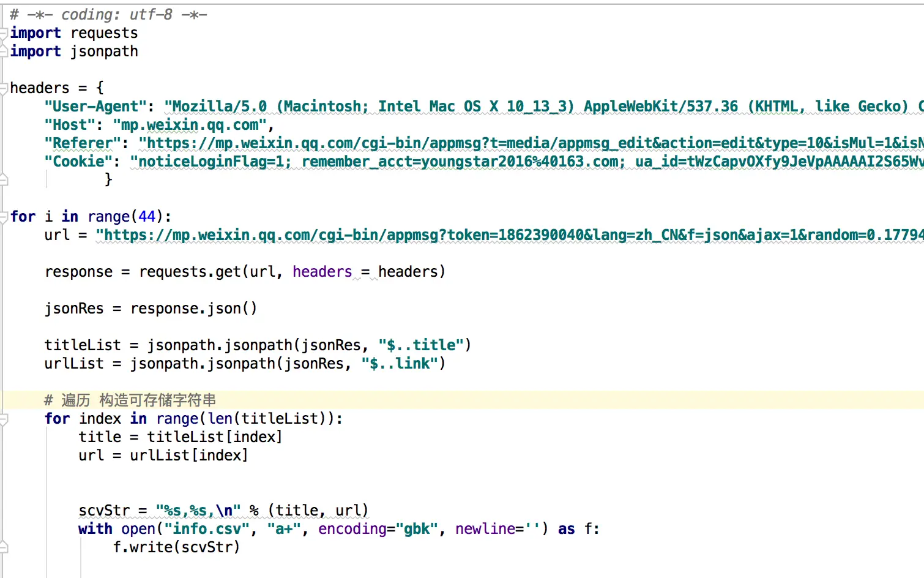Click the "titleList" assignment variable

tap(83, 345)
